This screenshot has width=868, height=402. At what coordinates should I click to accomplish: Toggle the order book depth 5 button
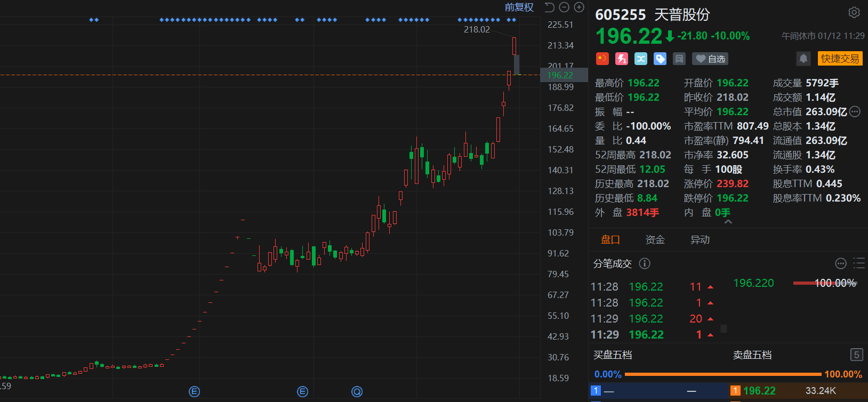tap(856, 355)
